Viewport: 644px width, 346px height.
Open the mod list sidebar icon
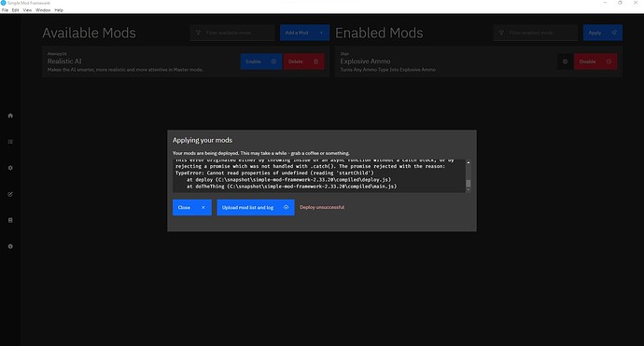(10, 142)
